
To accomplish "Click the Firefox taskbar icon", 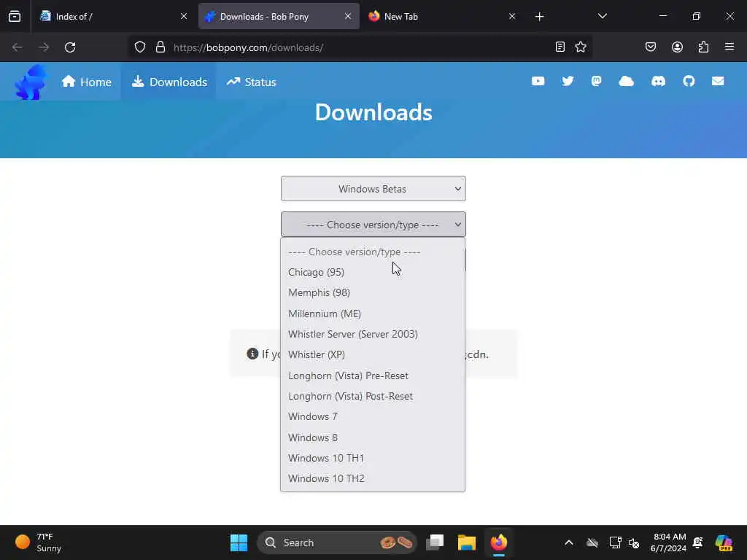I will [x=499, y=542].
